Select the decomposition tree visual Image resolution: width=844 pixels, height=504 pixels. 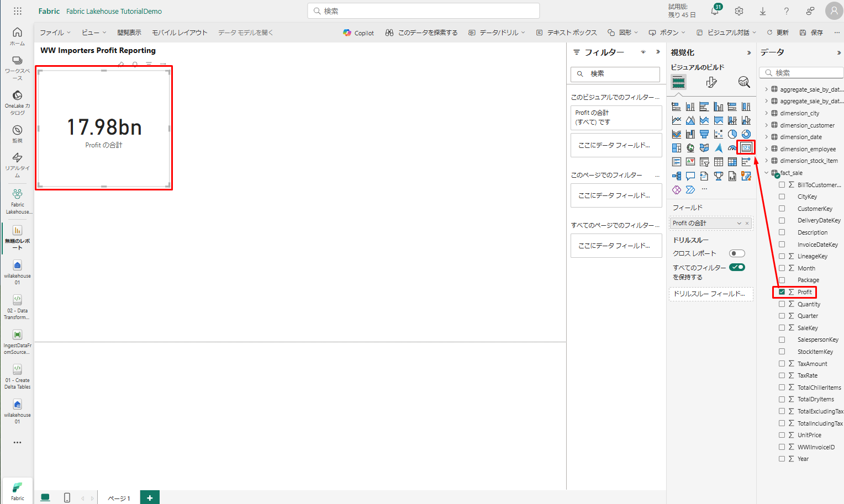[676, 176]
